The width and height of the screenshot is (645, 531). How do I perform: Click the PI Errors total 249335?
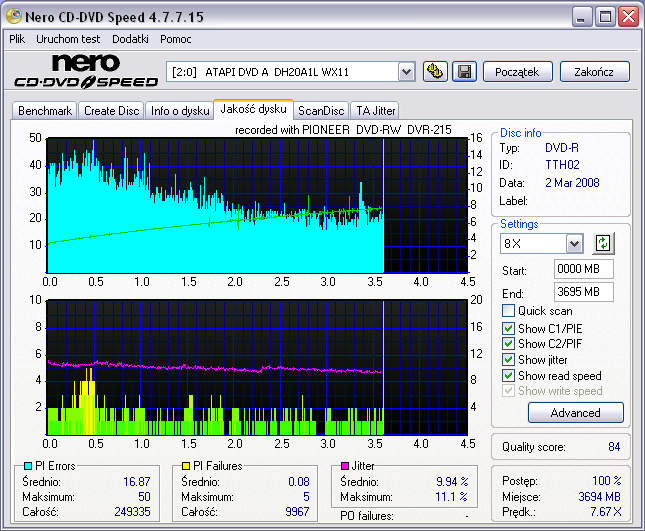point(132,512)
